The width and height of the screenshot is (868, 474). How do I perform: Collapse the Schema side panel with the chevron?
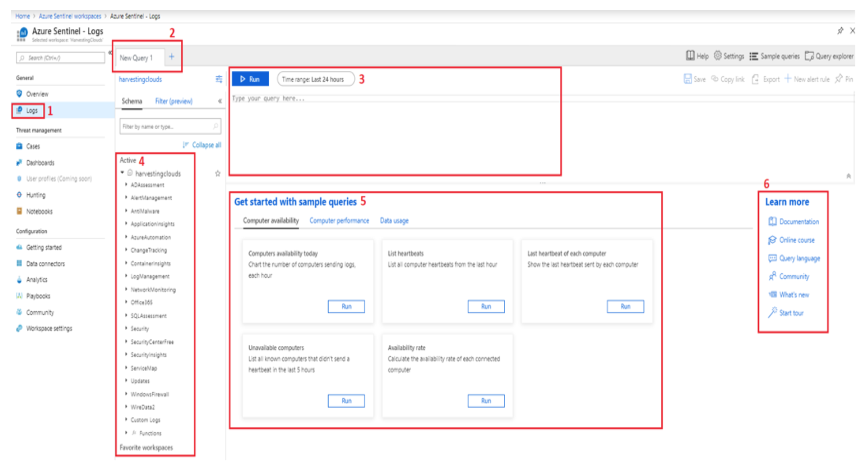point(220,101)
